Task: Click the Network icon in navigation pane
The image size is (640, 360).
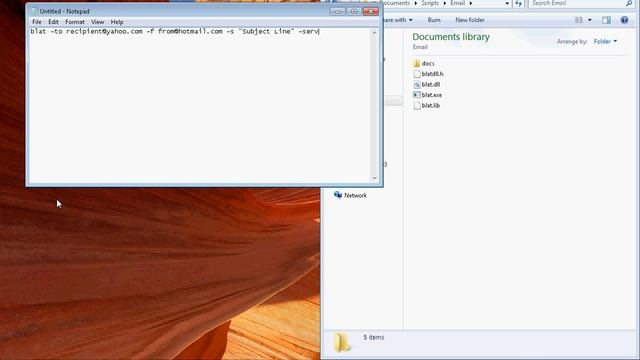Action: click(x=338, y=195)
